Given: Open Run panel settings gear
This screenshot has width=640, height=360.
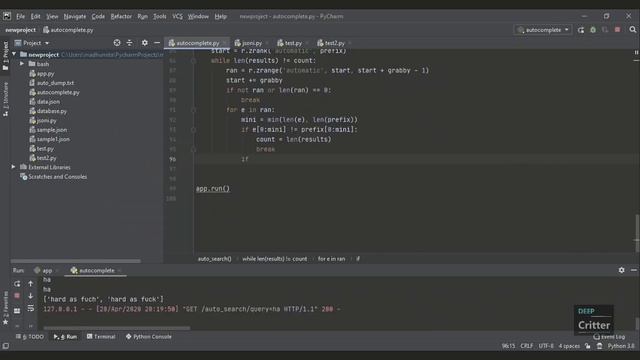Looking at the screenshot, I should [621, 270].
